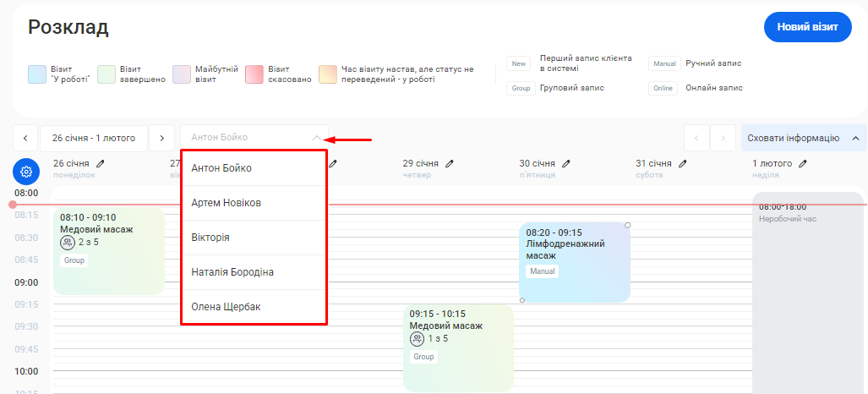Edit 31 січня using its pencil icon
Screen dimensions: 868x394
[x=683, y=163]
